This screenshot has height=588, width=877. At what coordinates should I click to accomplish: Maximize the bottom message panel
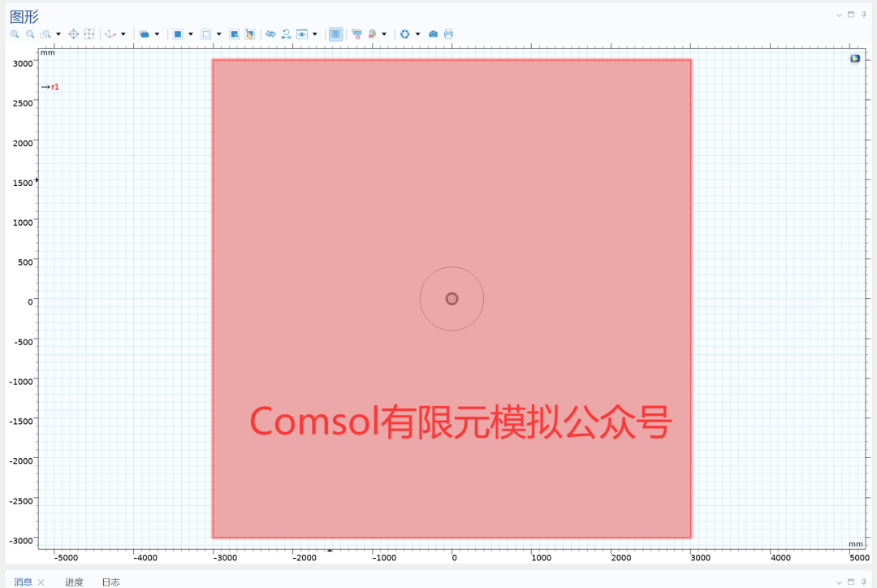[851, 582]
